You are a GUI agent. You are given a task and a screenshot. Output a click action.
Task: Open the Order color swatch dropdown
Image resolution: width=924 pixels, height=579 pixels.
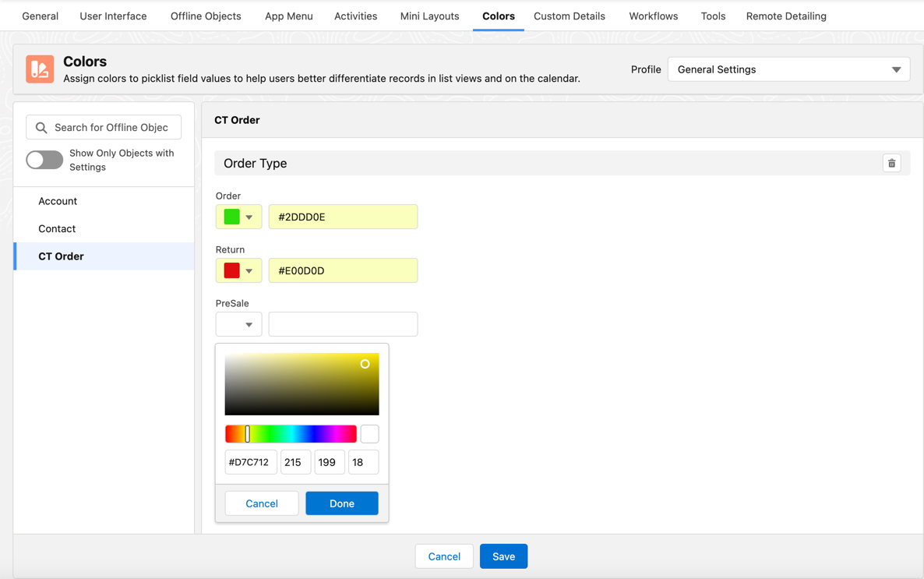(x=249, y=217)
